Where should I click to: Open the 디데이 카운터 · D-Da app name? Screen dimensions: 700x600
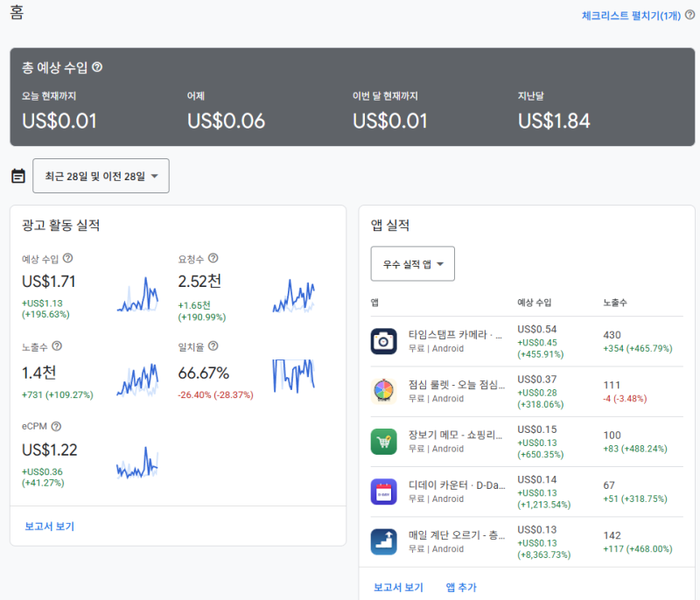coord(457,485)
